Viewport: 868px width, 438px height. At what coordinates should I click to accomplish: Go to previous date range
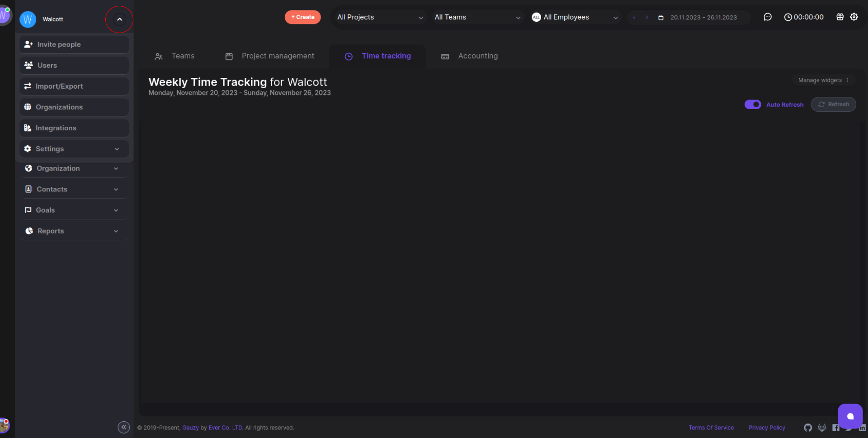pos(634,17)
